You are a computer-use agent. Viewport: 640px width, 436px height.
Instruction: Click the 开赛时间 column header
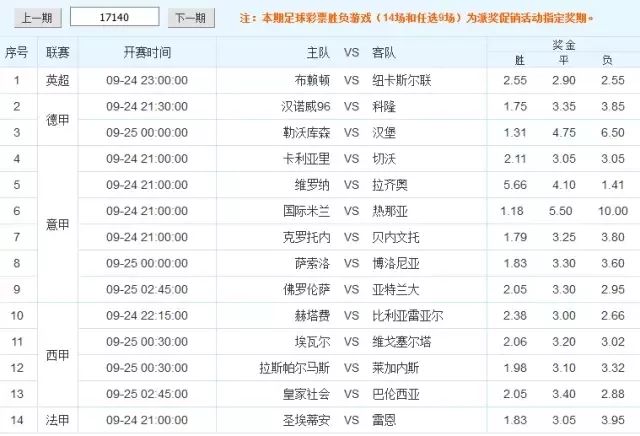(147, 52)
